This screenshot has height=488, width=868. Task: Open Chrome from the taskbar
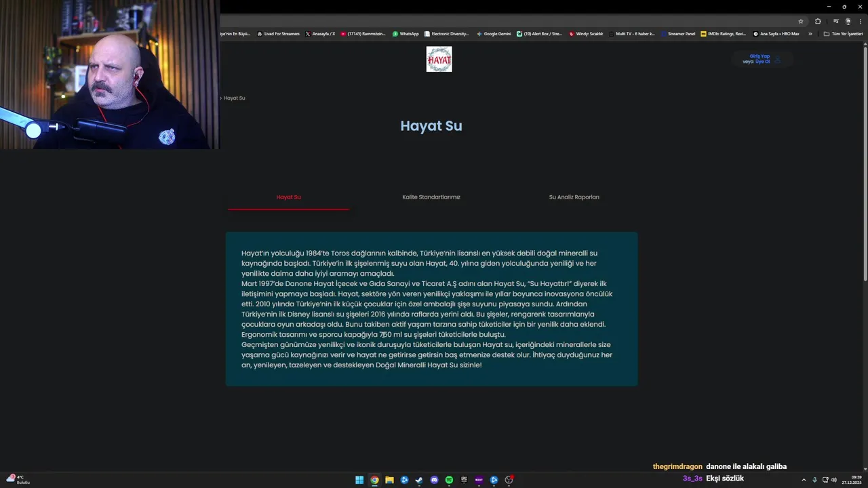click(374, 480)
